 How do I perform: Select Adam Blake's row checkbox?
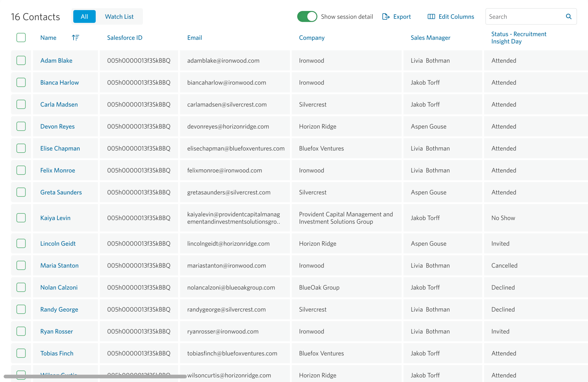click(21, 60)
